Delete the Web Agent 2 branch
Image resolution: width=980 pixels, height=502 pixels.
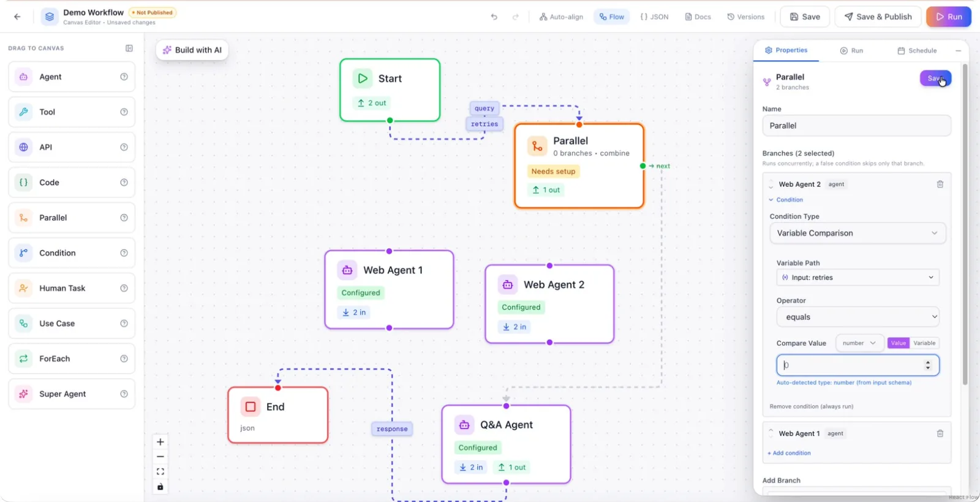[x=940, y=184]
